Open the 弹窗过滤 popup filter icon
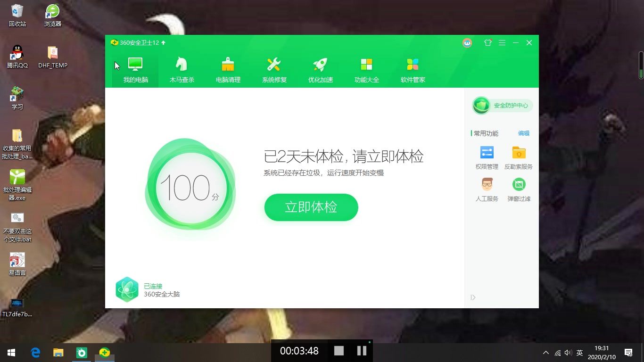644x362 pixels. coord(519,189)
